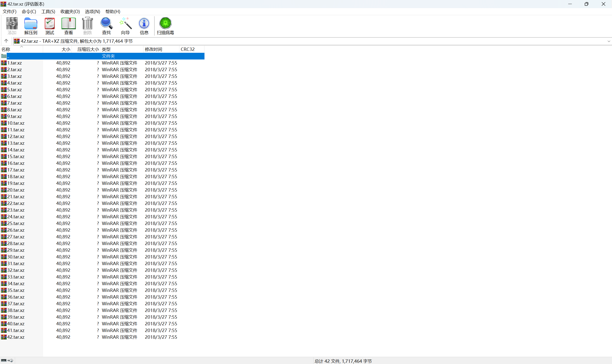Open the 收藏夹(O) menu
Image resolution: width=612 pixels, height=364 pixels.
[70, 11]
